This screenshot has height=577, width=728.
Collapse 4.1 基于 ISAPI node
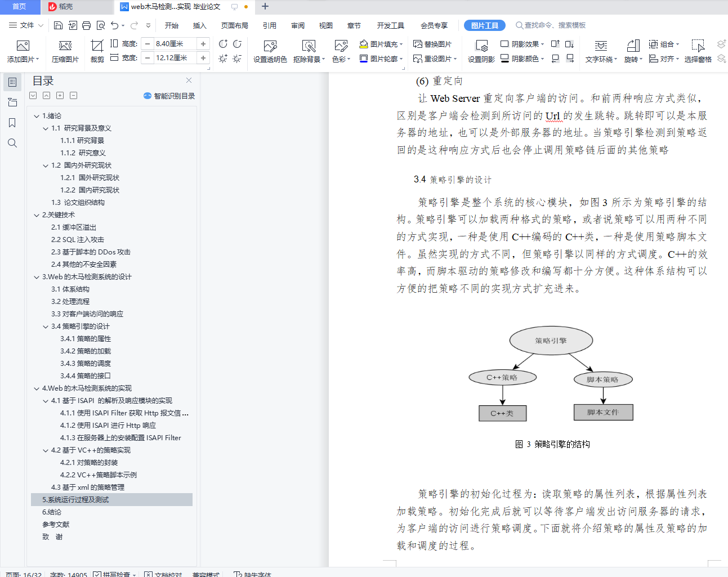coord(46,401)
